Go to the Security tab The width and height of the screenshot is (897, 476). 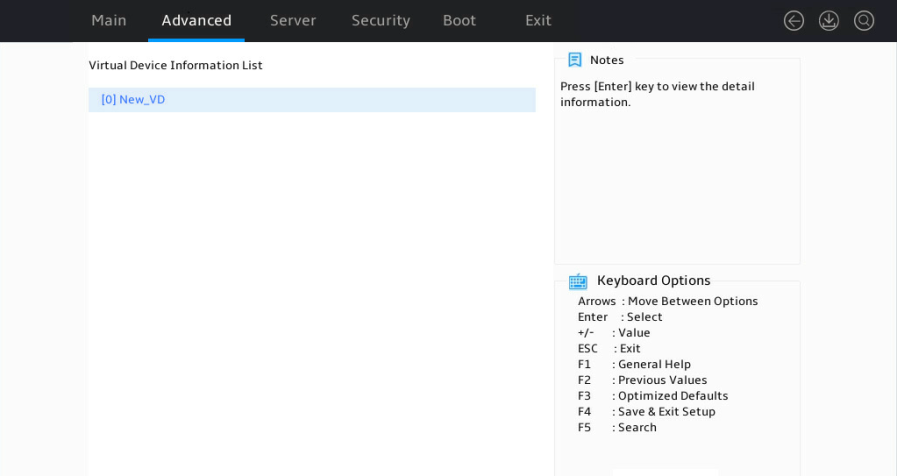pyautogui.click(x=380, y=21)
